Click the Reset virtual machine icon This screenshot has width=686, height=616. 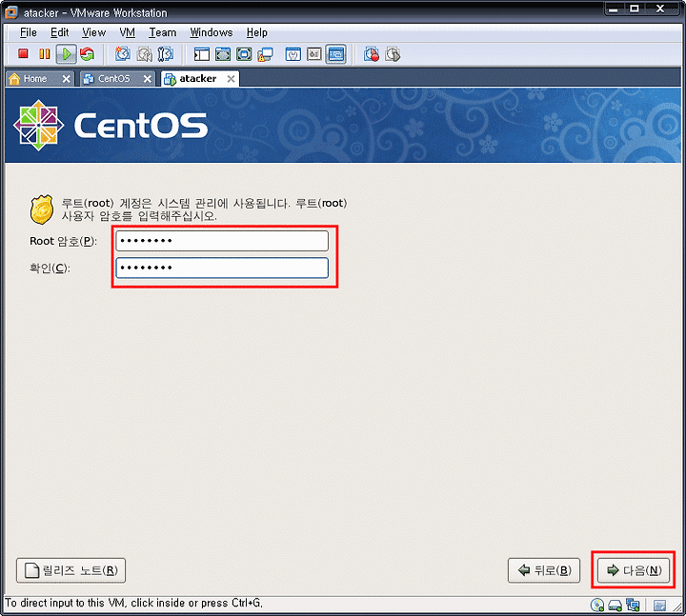pyautogui.click(x=88, y=54)
